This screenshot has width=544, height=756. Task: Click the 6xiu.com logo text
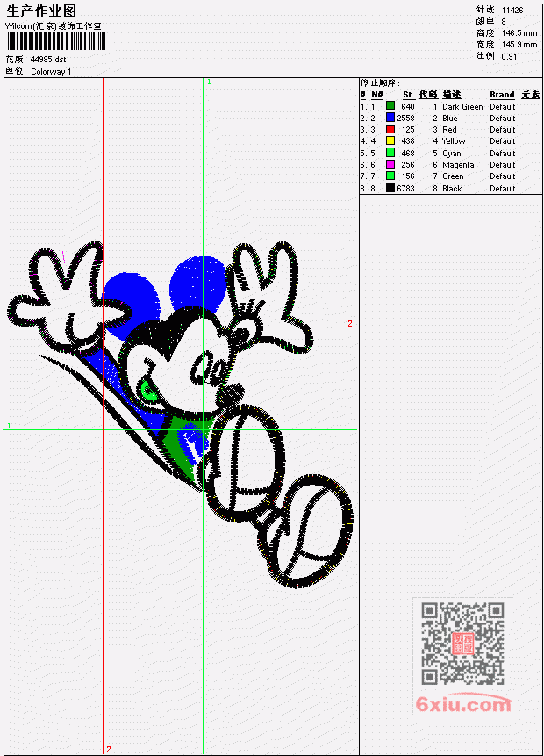pos(463,704)
